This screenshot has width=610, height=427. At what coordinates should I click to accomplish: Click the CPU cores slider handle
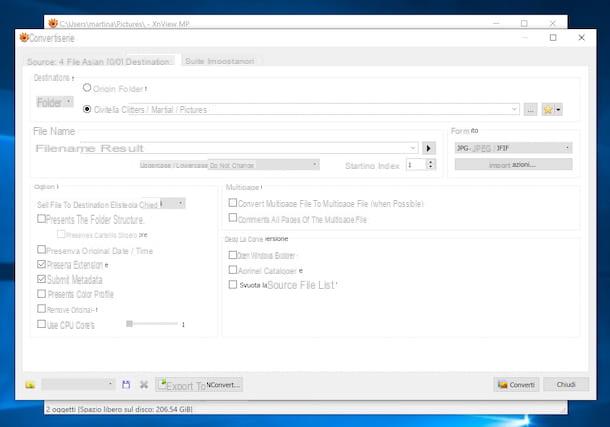tap(130, 324)
